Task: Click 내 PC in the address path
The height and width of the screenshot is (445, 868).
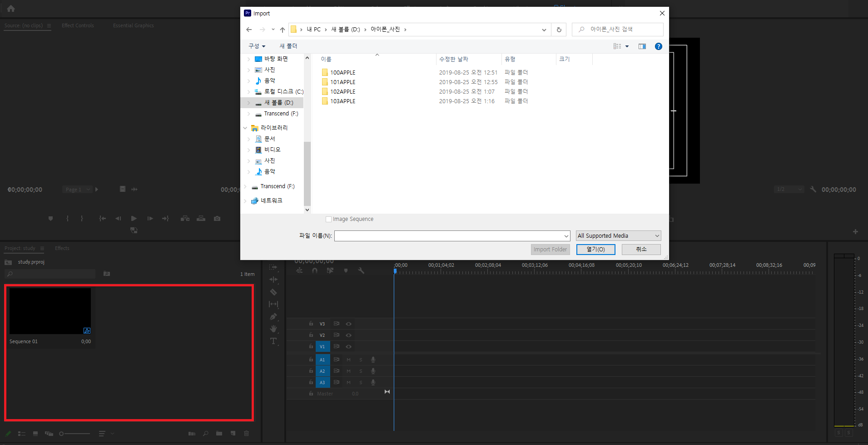Action: click(313, 30)
